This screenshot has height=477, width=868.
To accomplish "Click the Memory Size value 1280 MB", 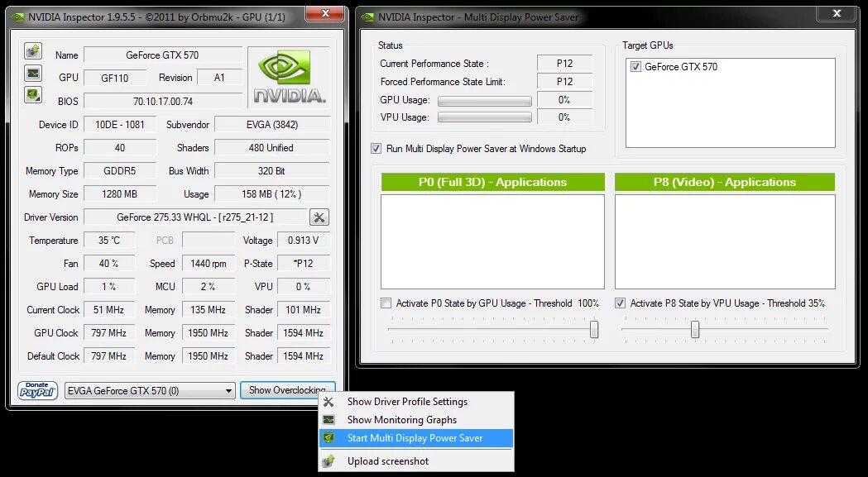I will coord(120,194).
